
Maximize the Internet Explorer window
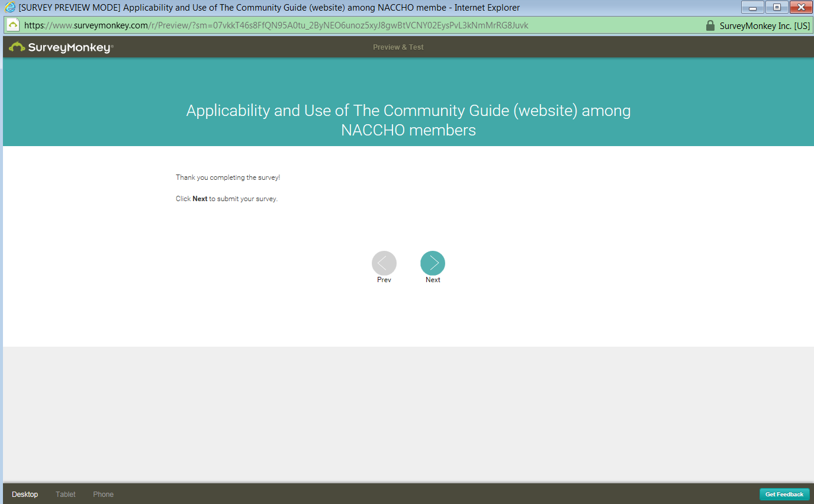tap(777, 8)
